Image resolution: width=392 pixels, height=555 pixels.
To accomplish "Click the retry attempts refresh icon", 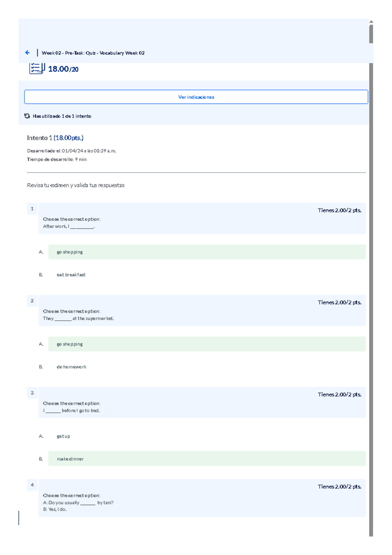I will point(27,116).
